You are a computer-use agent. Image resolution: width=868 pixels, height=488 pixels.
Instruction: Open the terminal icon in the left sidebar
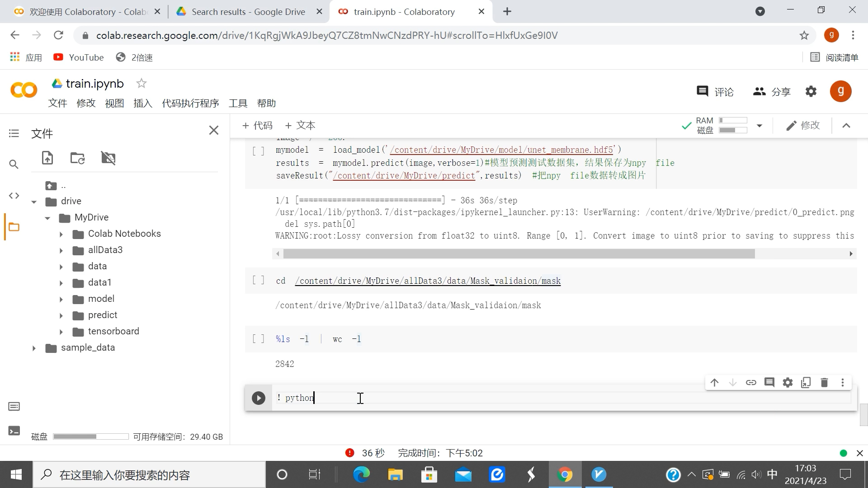click(14, 431)
